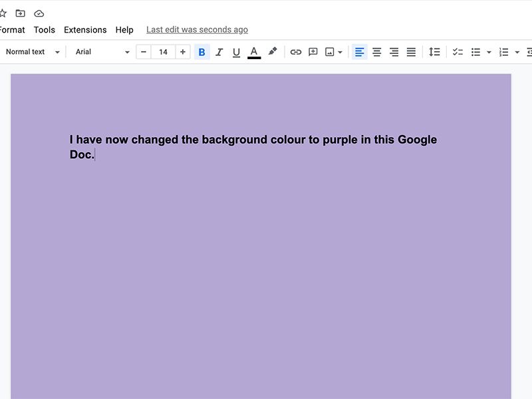The height and width of the screenshot is (399, 532).
Task: Insert a checklist
Action: tap(457, 52)
